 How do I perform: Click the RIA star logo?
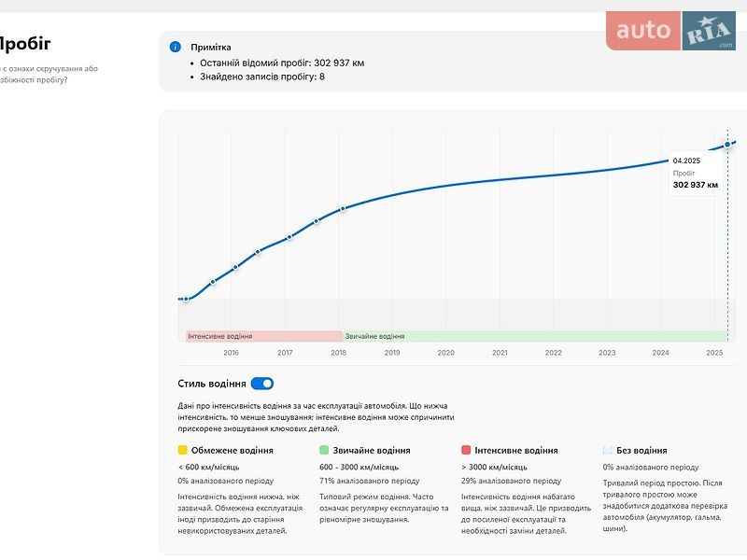pos(709,31)
